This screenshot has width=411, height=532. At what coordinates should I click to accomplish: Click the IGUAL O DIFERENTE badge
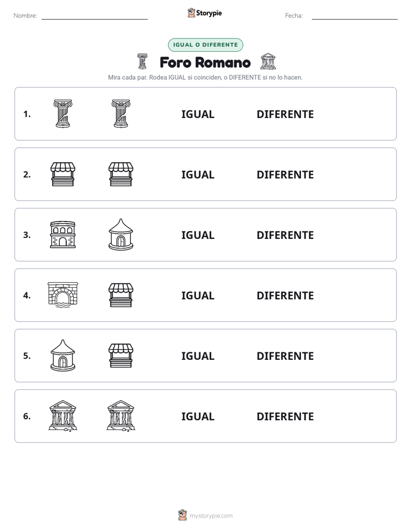point(205,45)
